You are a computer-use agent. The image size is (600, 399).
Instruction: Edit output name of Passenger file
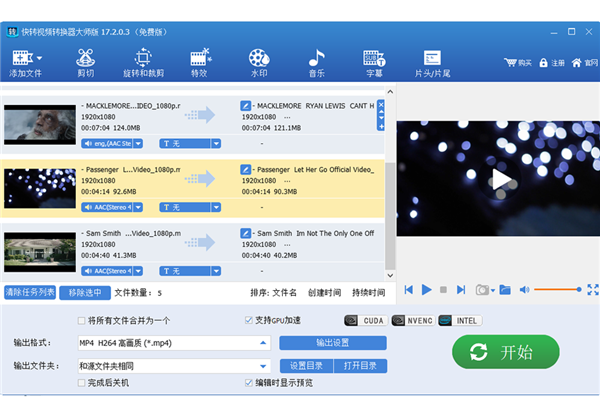[x=245, y=169]
